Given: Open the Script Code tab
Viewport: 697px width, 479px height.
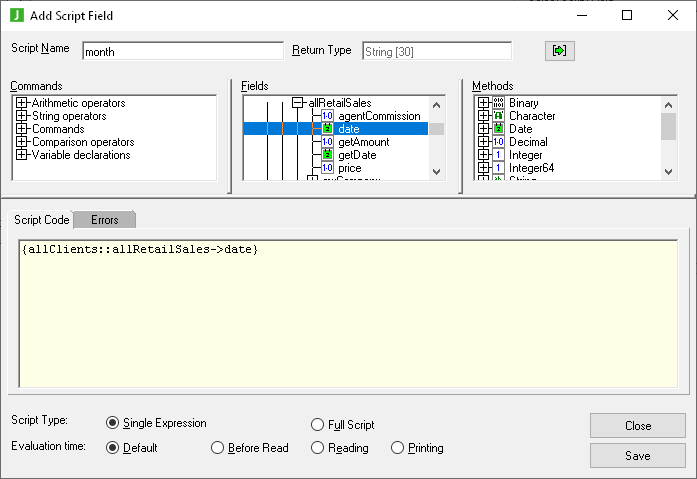Looking at the screenshot, I should (41, 219).
